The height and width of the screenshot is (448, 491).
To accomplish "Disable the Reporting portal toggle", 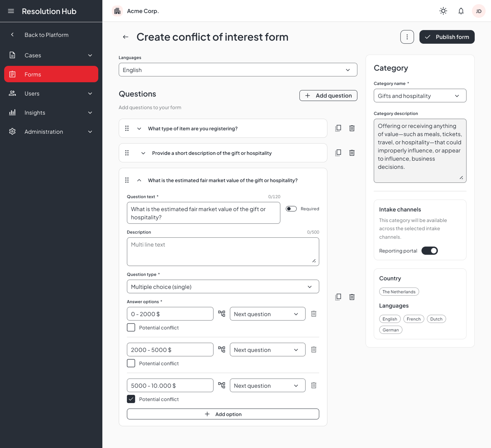I will [430, 251].
